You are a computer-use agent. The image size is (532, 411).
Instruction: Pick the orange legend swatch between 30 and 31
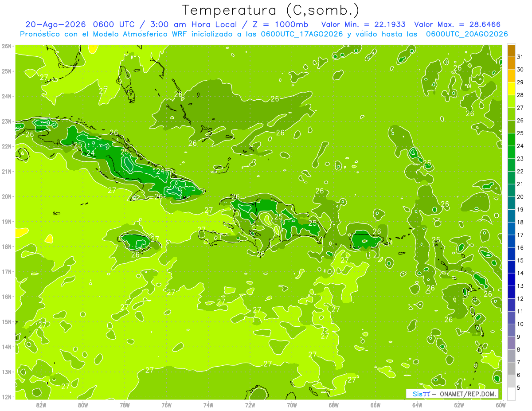pos(511,63)
